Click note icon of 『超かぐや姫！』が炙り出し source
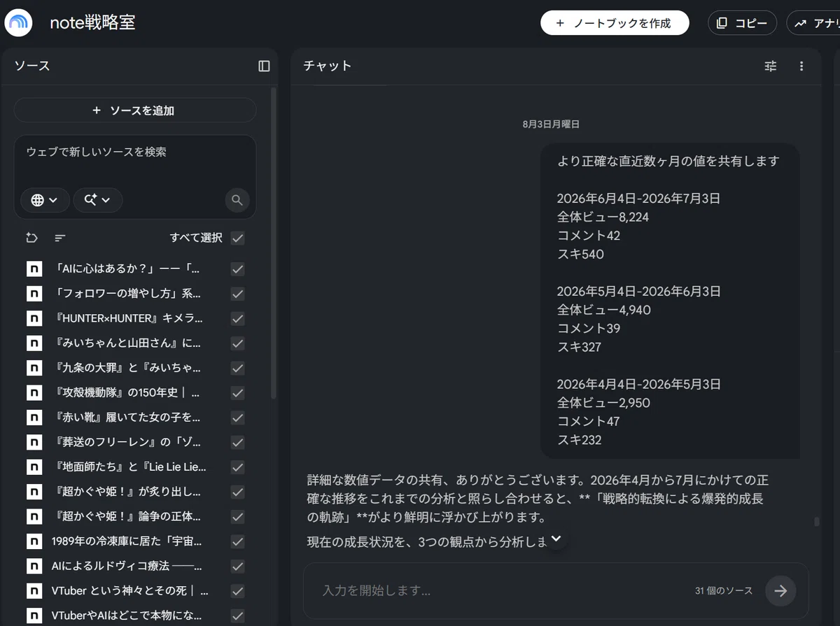 (x=34, y=492)
